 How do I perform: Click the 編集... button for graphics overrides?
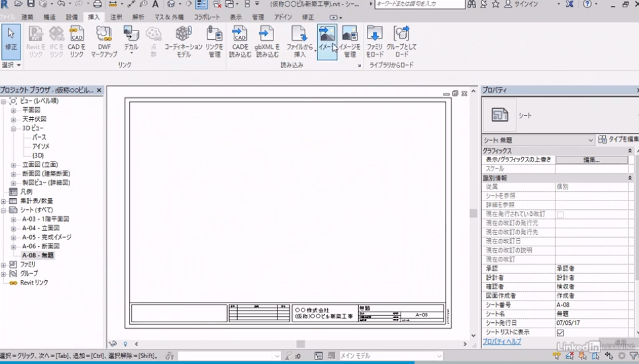click(591, 160)
